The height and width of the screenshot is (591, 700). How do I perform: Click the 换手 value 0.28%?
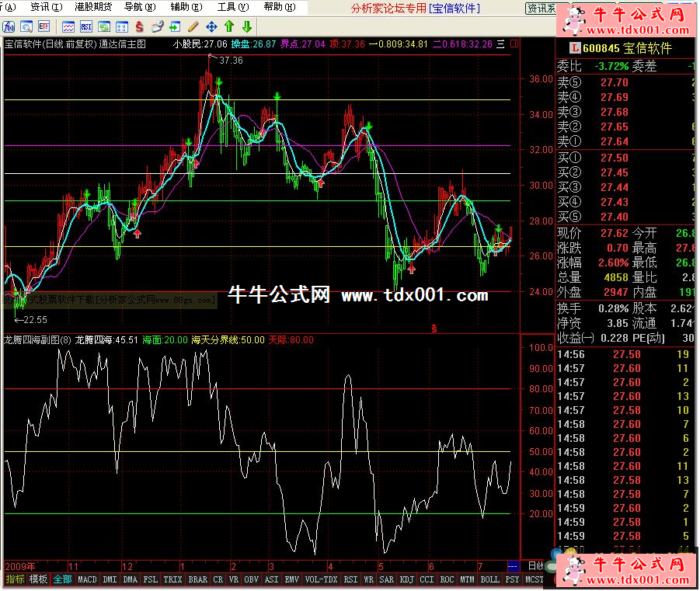click(614, 308)
